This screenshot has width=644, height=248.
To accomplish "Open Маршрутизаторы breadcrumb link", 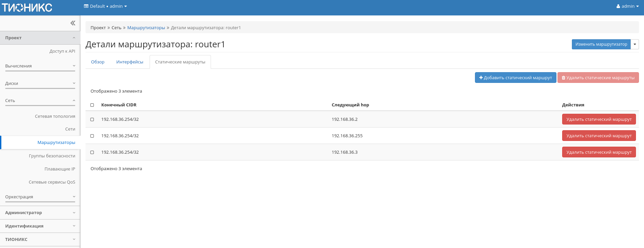I will (x=146, y=28).
